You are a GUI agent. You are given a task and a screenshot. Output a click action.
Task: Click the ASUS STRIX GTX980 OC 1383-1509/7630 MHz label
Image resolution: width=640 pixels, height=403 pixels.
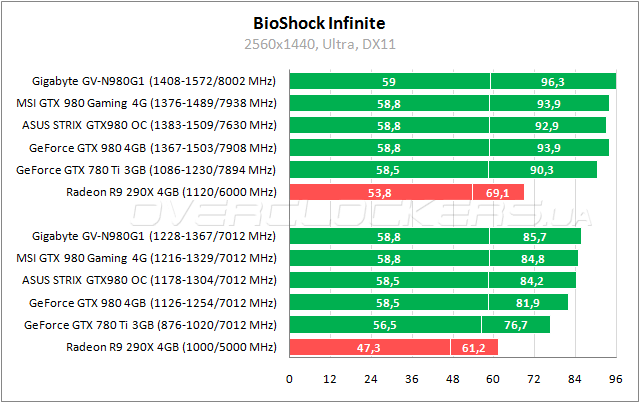pyautogui.click(x=149, y=125)
